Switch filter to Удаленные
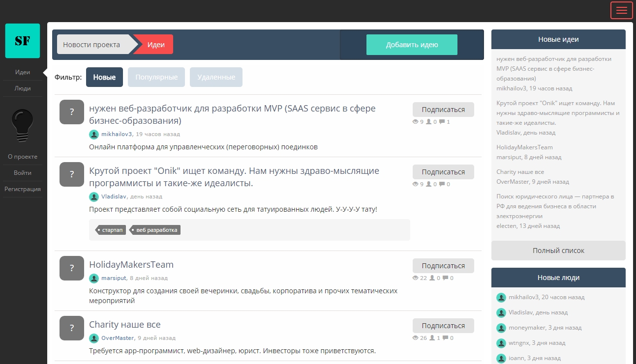Image resolution: width=636 pixels, height=364 pixels. pos(216,77)
